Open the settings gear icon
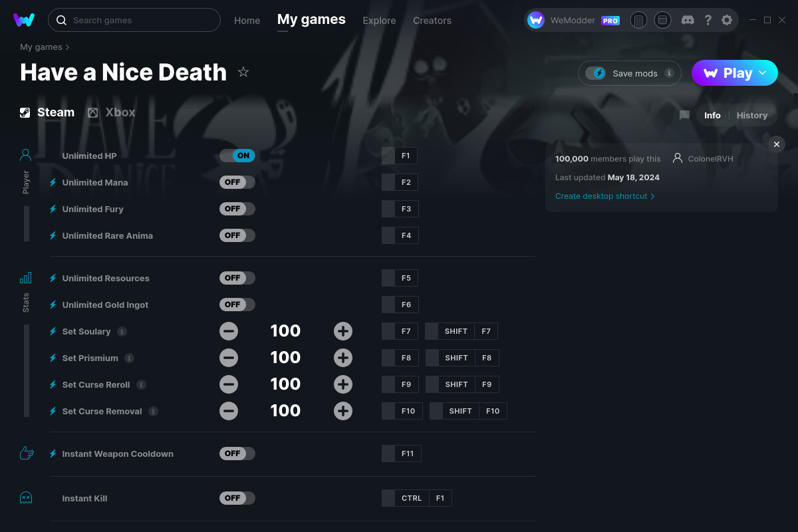798x532 pixels. pos(727,20)
